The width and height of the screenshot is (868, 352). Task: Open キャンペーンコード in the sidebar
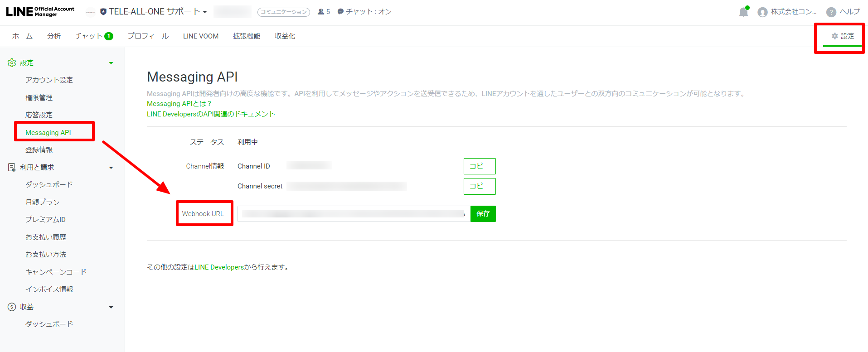(x=56, y=272)
